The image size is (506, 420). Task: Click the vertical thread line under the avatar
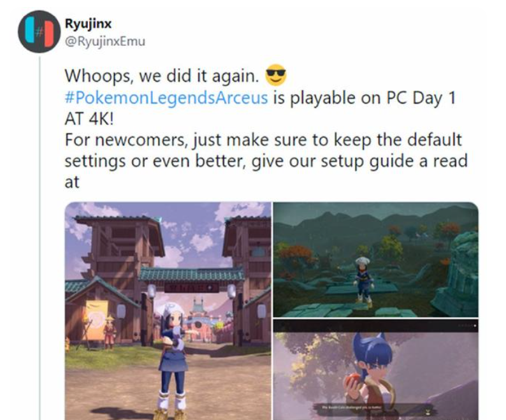(40, 238)
